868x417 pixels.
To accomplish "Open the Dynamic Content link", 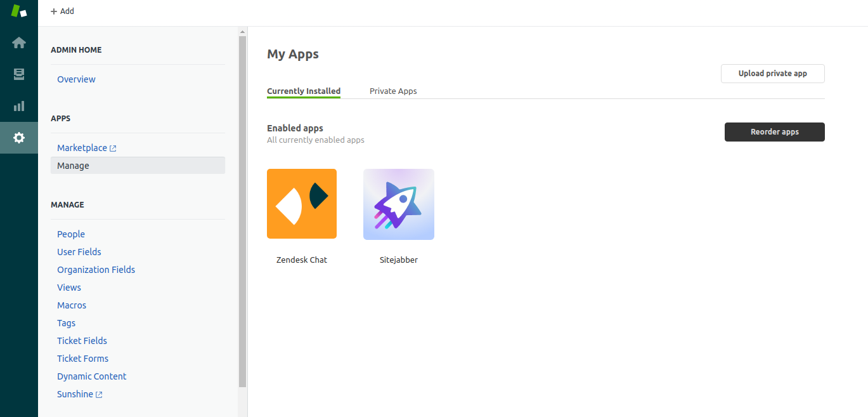I will [92, 376].
